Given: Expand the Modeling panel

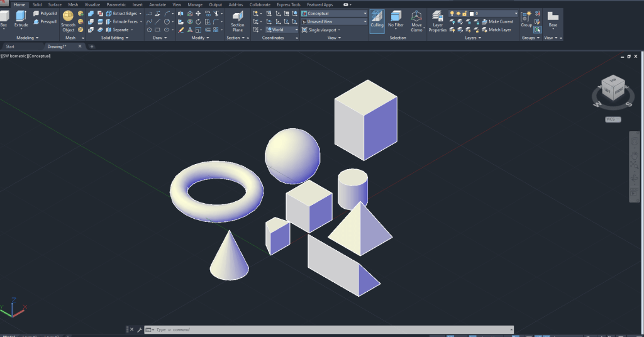Looking at the screenshot, I should click(x=27, y=38).
